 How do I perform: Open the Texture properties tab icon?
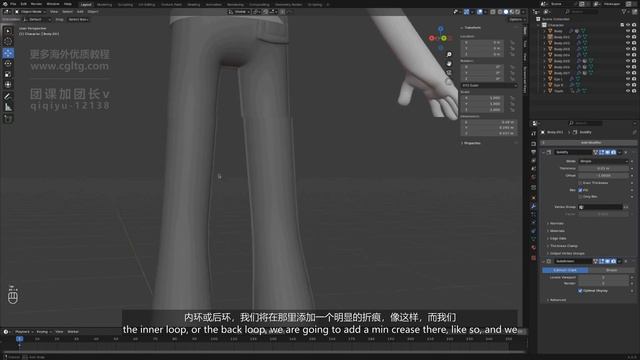tap(533, 258)
